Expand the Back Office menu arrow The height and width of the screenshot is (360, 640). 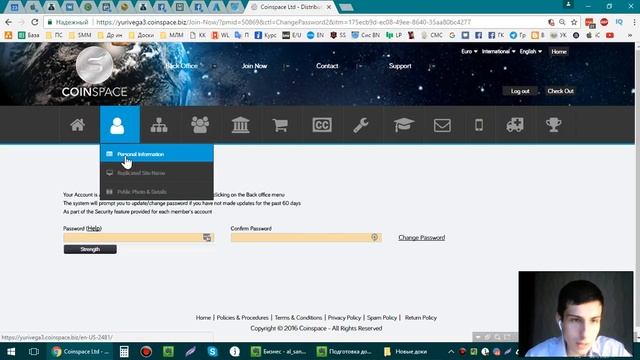pyautogui.click(x=214, y=66)
